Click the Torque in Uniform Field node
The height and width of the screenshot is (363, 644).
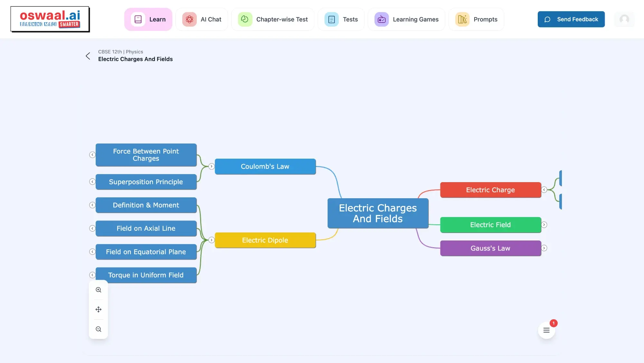tap(146, 275)
